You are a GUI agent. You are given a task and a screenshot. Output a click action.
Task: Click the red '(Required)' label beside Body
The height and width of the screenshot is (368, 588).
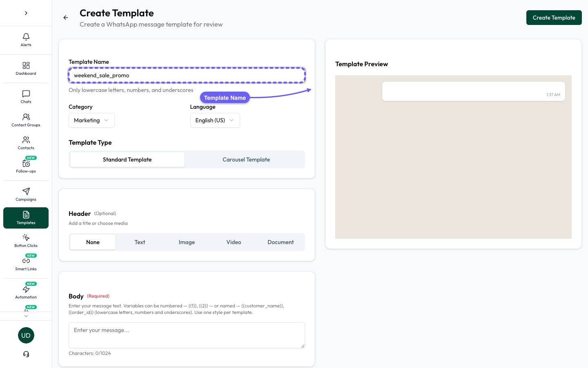tap(98, 296)
